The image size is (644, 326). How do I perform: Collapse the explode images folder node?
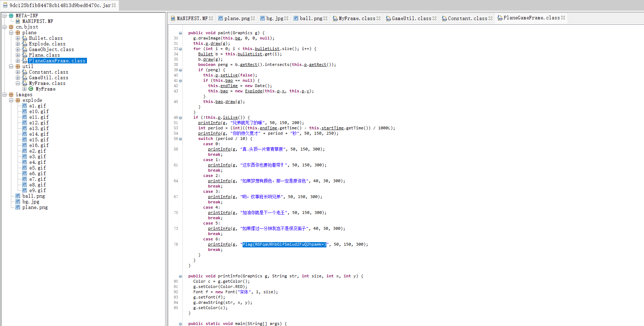11,100
